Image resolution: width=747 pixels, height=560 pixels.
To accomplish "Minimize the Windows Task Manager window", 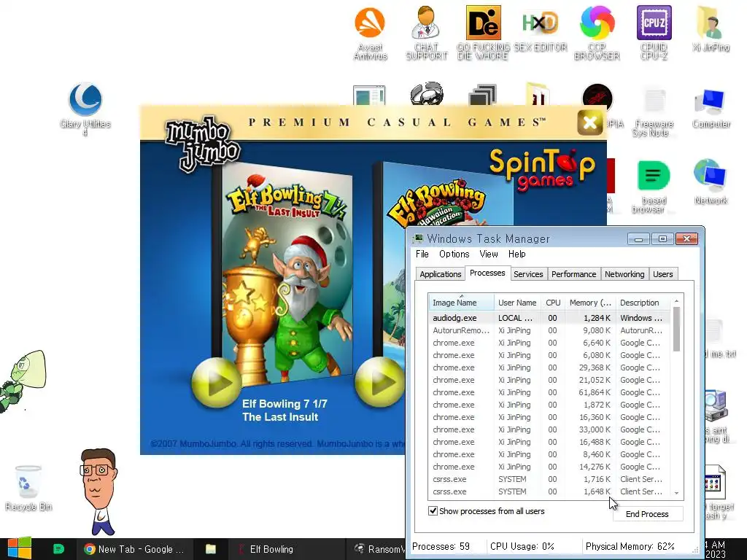I will coord(638,238).
